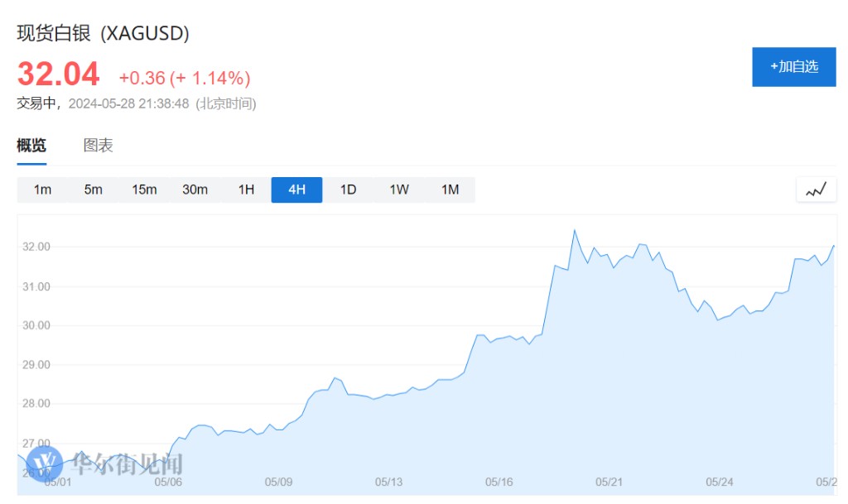Choose the 1W weekly interval
Screen dimensions: 848x504
coord(399,190)
